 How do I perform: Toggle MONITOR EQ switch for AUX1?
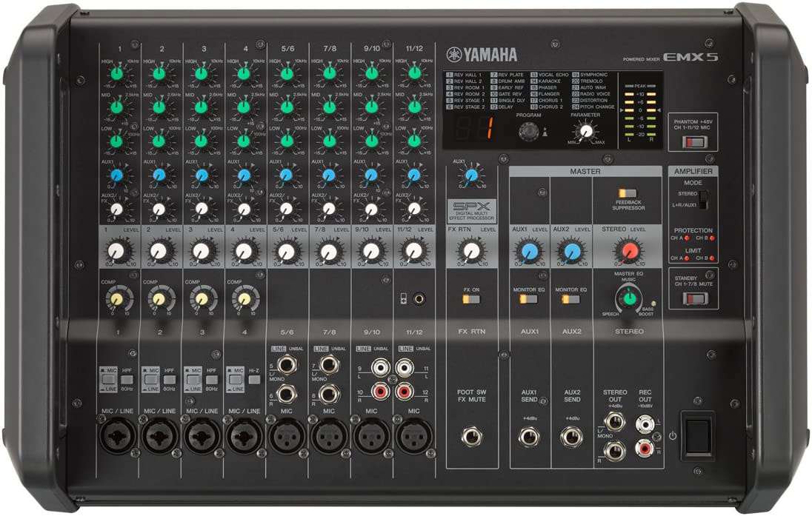[528, 299]
